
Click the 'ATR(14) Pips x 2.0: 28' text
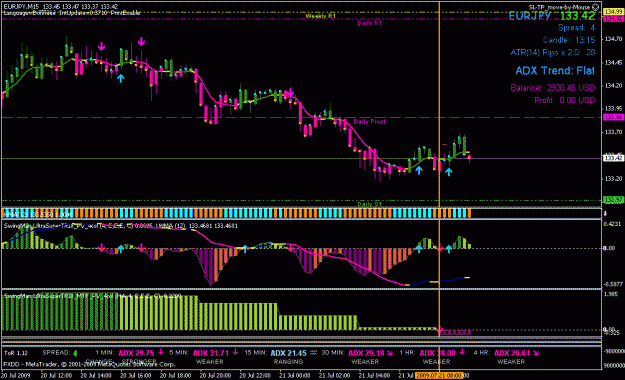pos(553,53)
